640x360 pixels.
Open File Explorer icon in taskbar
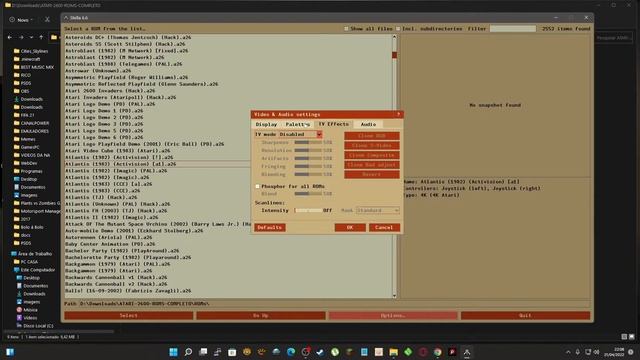tap(393, 352)
